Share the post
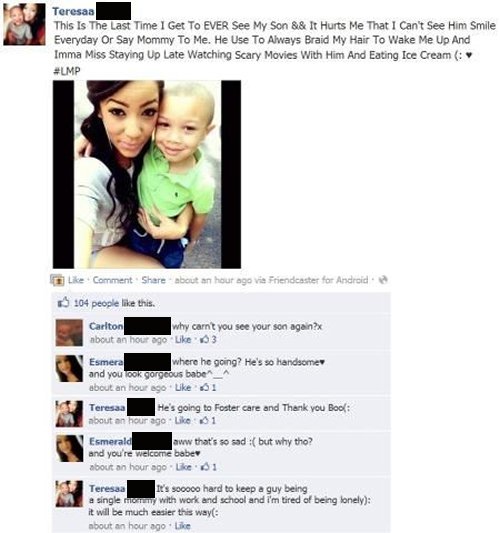This screenshot has width=500, height=533. 153,280
